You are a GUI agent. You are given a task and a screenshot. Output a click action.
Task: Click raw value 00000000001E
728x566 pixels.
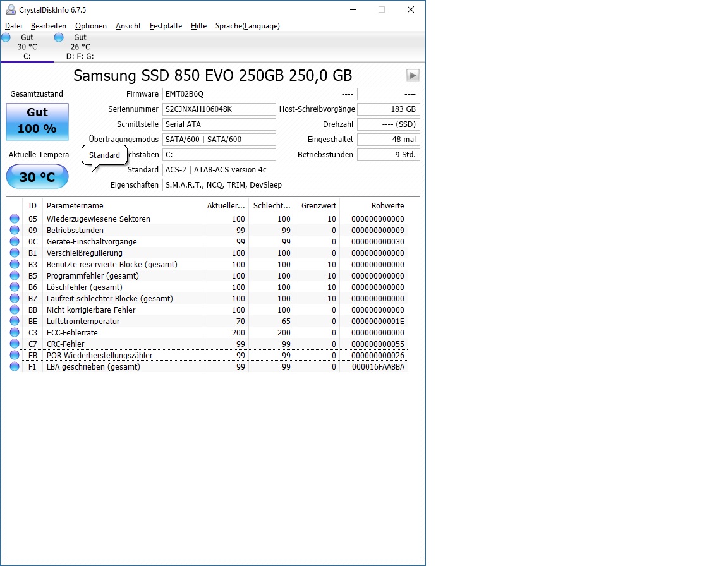tap(378, 322)
